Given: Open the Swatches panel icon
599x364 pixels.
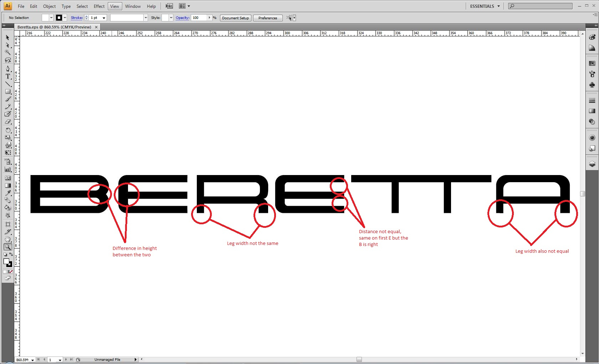Looking at the screenshot, I should (592, 63).
